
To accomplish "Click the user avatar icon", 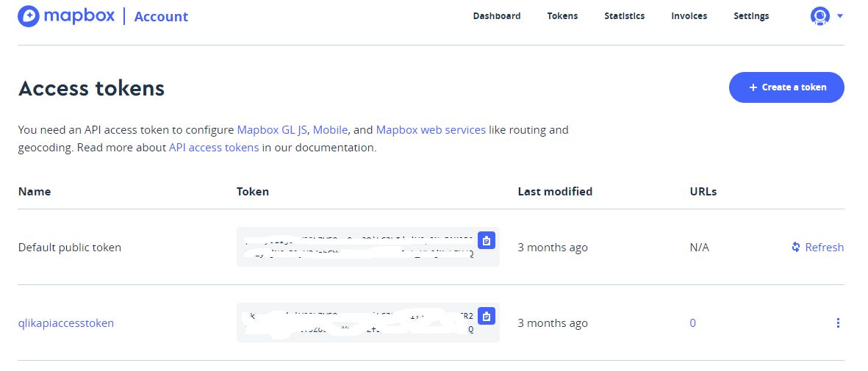I will [x=819, y=16].
